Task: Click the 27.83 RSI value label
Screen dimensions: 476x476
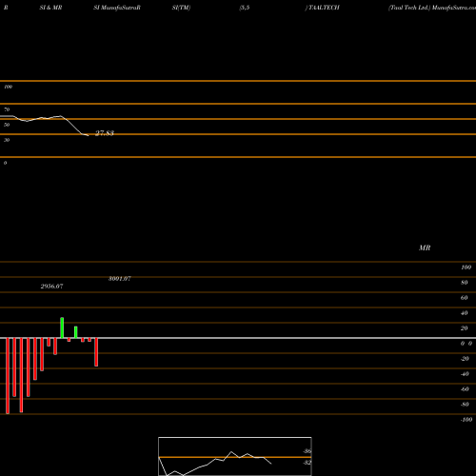Action: pyautogui.click(x=105, y=133)
